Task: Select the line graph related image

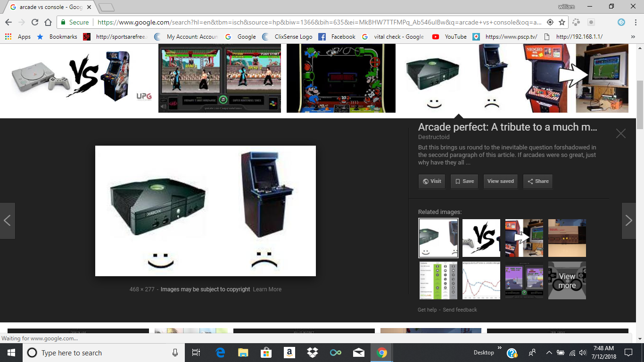Action: tap(481, 280)
